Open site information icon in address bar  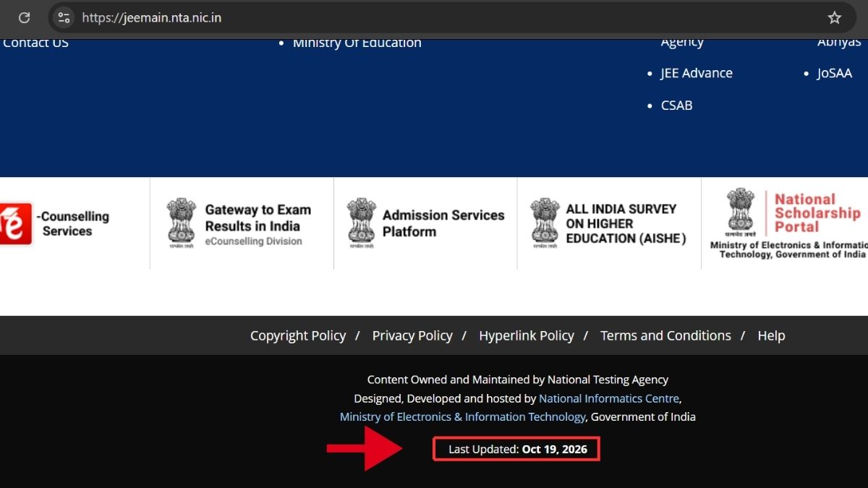[x=64, y=18]
